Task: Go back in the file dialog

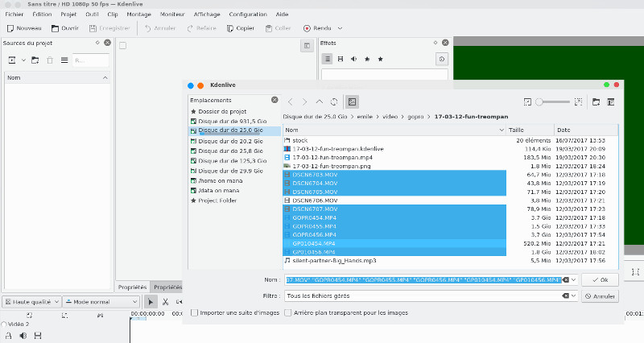Action: [x=291, y=102]
